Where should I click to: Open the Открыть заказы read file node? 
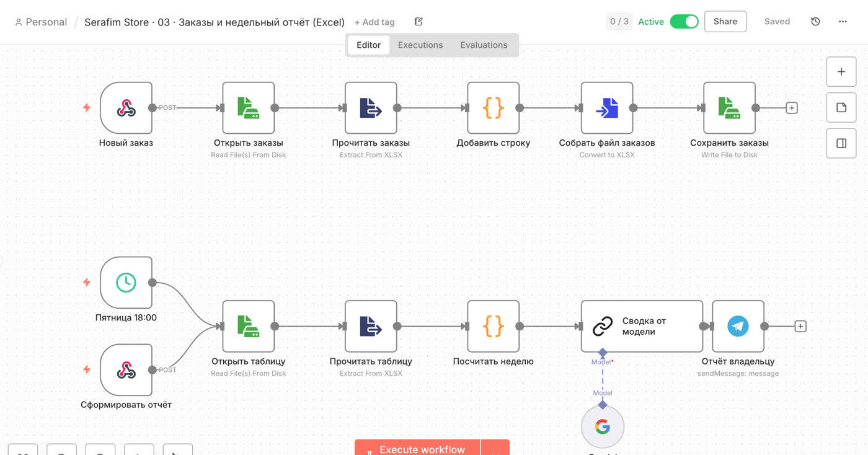coord(249,108)
